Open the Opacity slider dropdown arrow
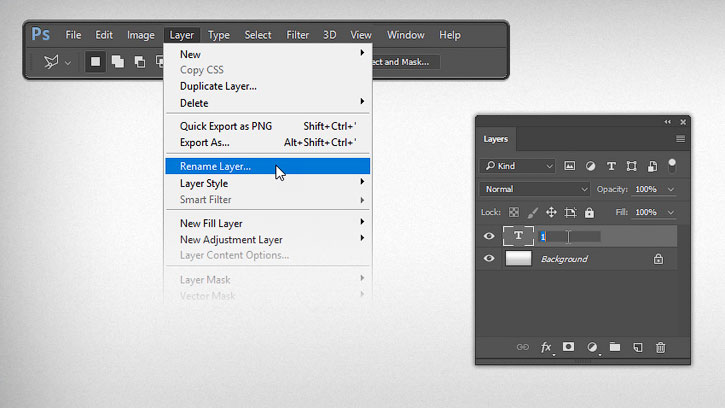Screen dimensions: 725x408 [670, 189]
